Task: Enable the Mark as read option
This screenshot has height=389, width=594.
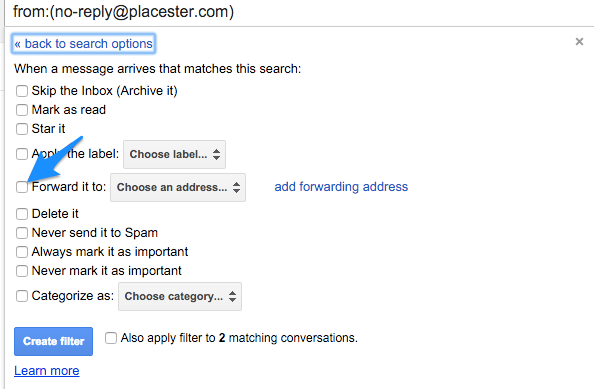Action: (22, 110)
